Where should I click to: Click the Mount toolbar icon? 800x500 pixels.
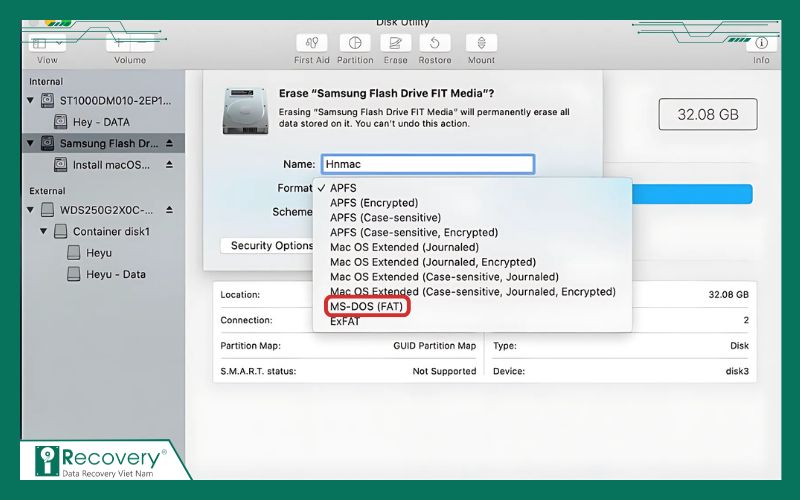click(x=481, y=44)
